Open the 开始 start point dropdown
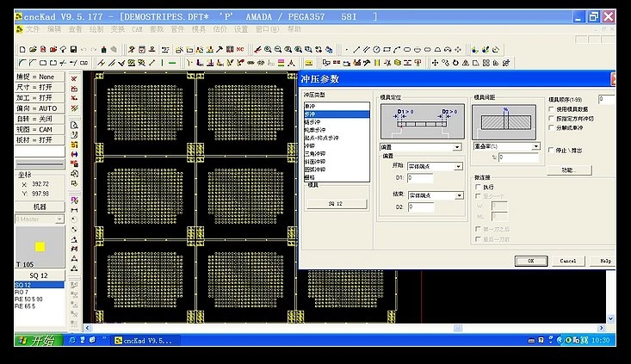This screenshot has width=631, height=364. click(x=436, y=166)
